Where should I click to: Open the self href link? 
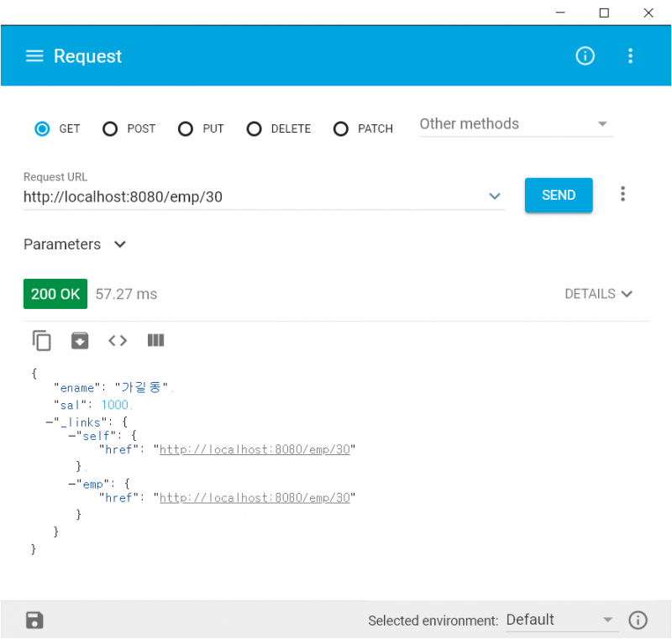coord(255,449)
